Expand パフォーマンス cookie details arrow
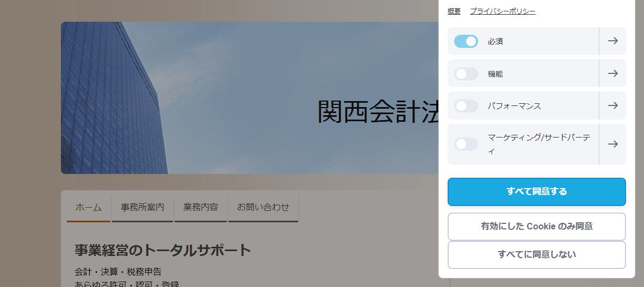This screenshot has height=287, width=644. pos(612,105)
